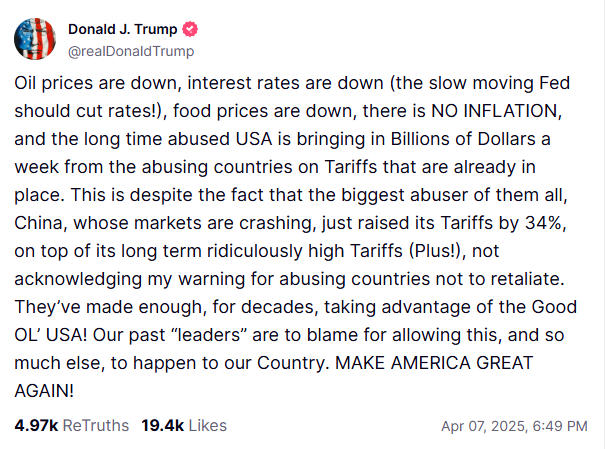Click the Likes label

click(208, 425)
